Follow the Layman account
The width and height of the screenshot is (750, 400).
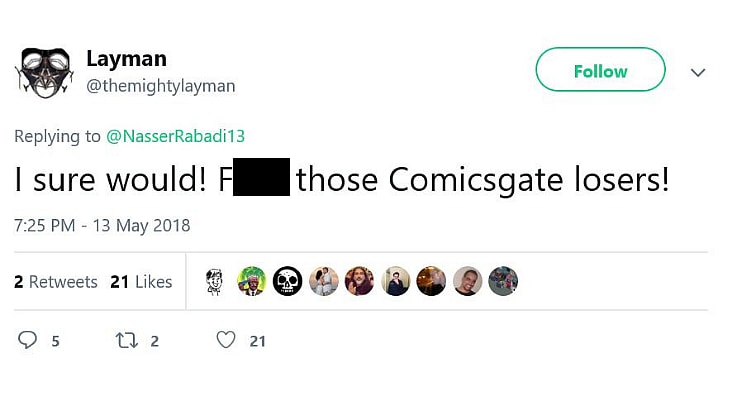coord(600,71)
